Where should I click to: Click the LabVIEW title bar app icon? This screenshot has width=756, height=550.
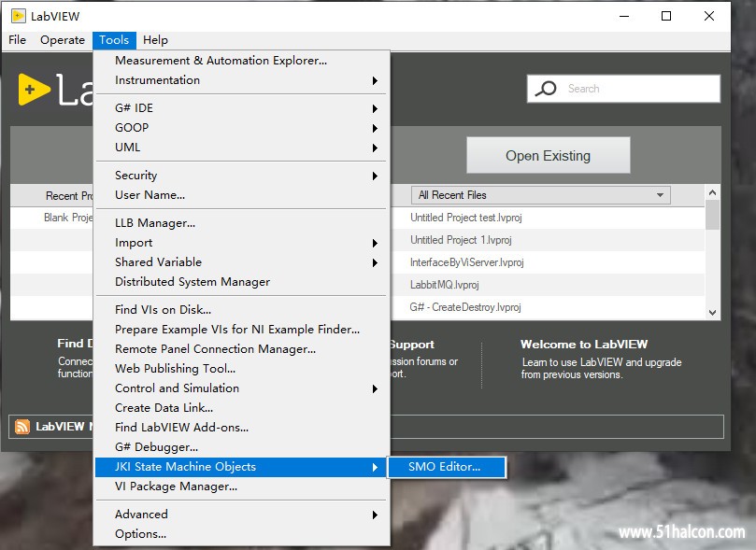click(19, 16)
